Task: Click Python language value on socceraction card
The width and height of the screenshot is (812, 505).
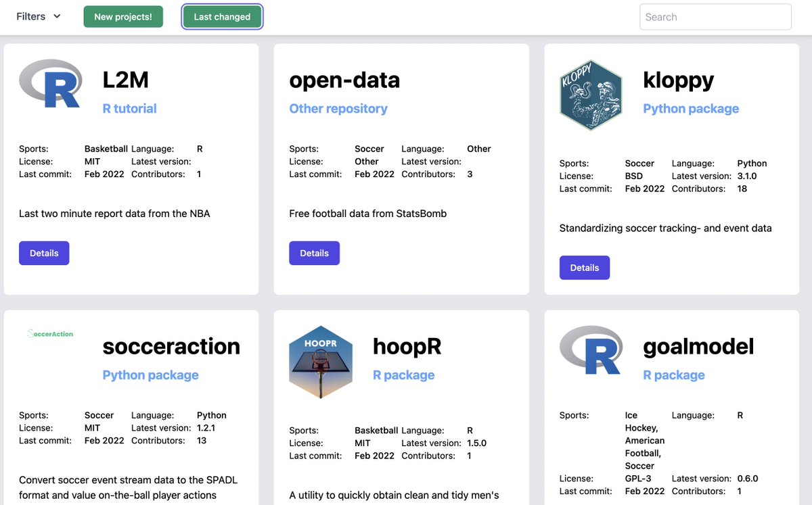Action: click(212, 415)
